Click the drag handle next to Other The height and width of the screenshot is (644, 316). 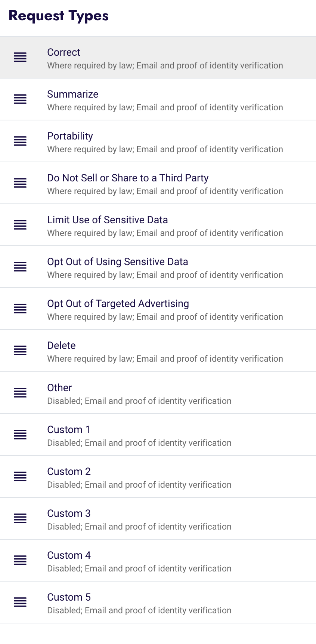point(20,393)
